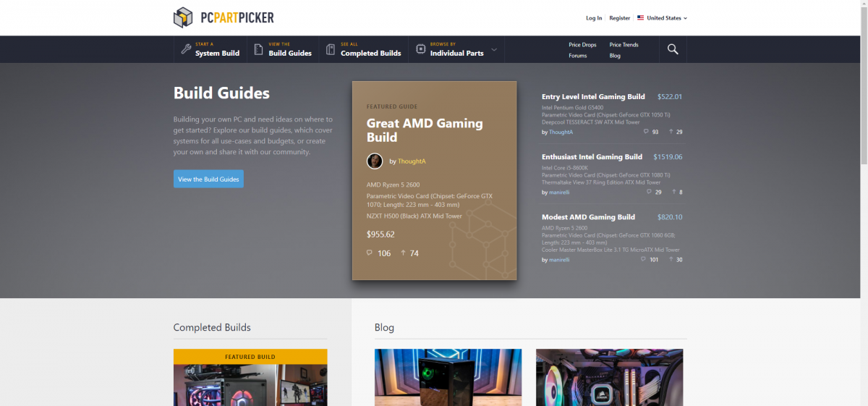
Task: Click Intel Pentium Gold G5400 text
Action: [x=573, y=108]
